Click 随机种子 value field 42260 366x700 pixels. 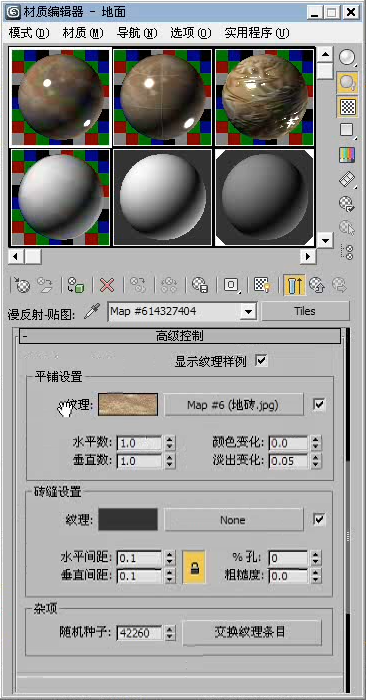140,633
